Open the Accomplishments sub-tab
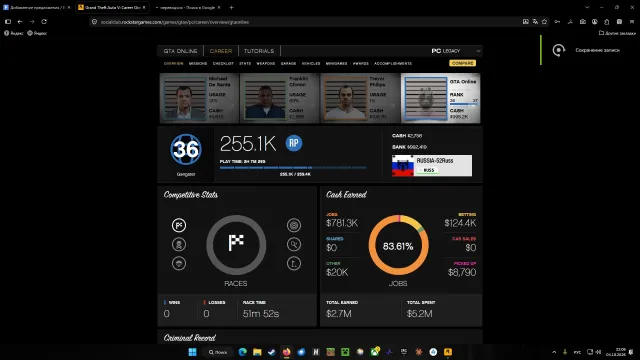The image size is (640, 360). point(393,63)
